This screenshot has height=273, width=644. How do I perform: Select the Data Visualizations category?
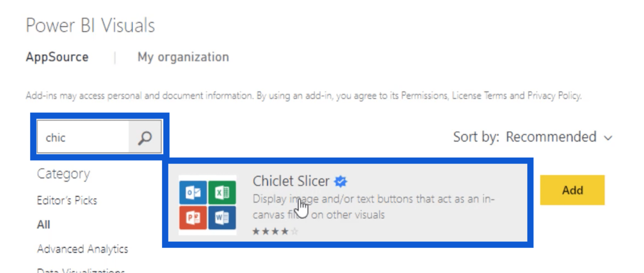81,271
